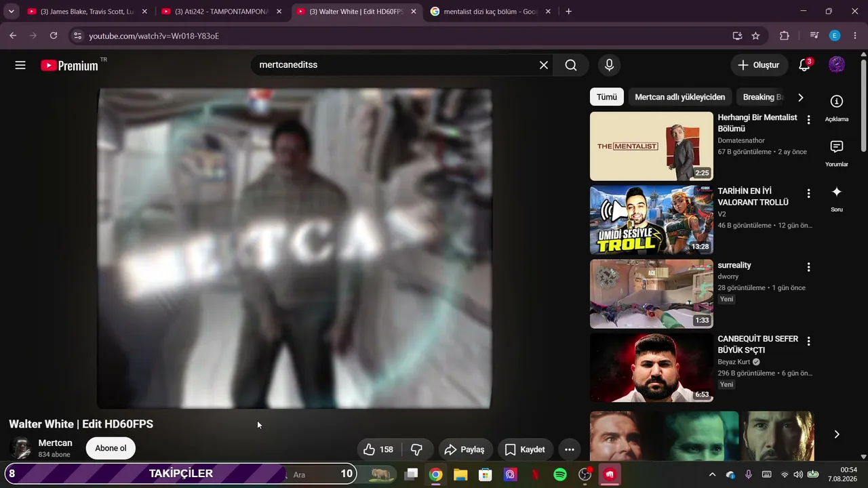The image size is (868, 488).
Task: Switch to Ati242 - TAMPONTAMPON tab
Action: (x=222, y=12)
